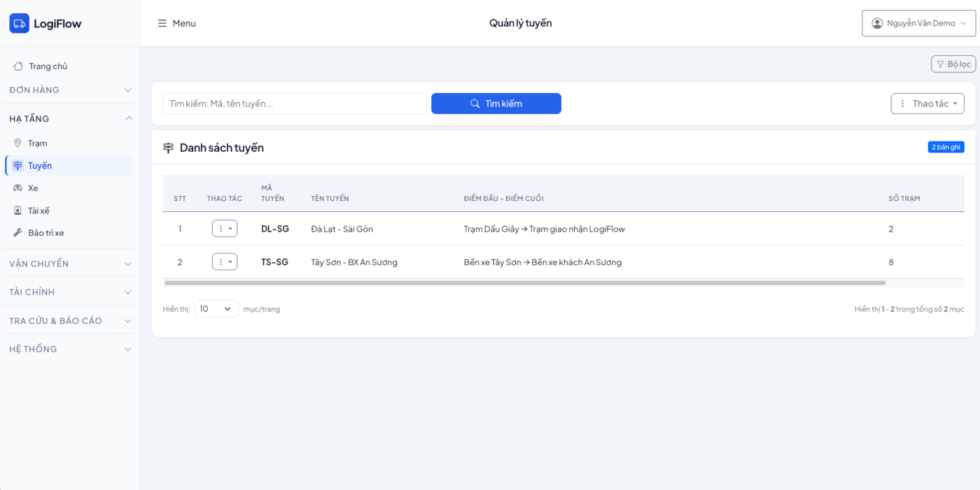Click the user avatar icon in header
This screenshot has height=490, width=980.
(877, 23)
